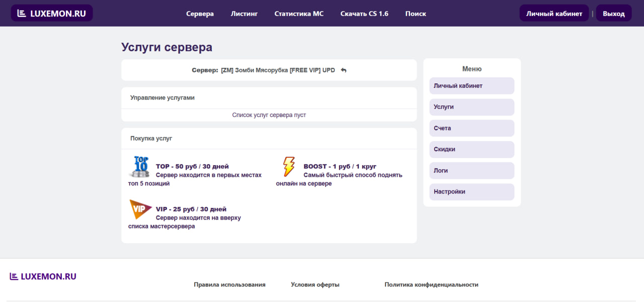Click the back arrow next to server name
Viewport: 644px width, 308px height.
pos(344,70)
